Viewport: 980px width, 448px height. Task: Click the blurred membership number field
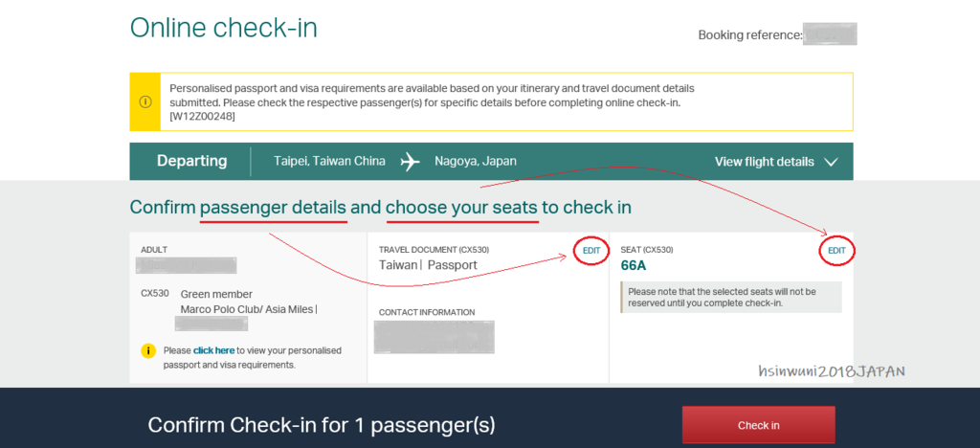(212, 323)
